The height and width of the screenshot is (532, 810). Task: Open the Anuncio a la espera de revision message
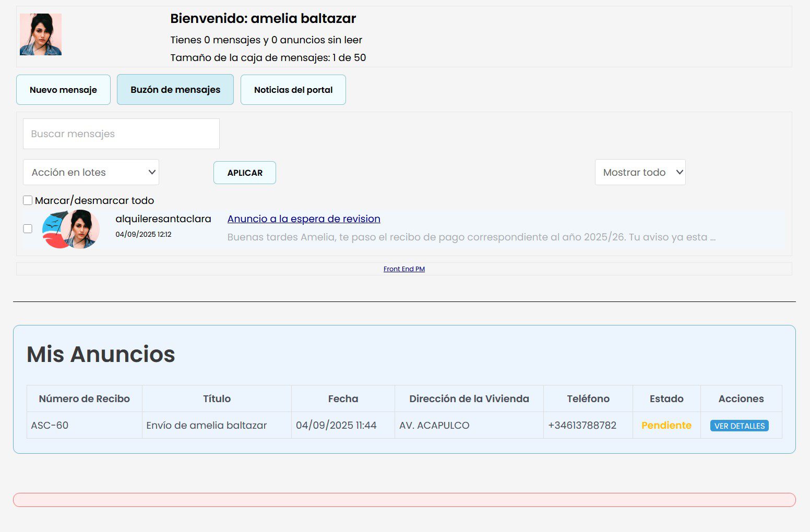coord(304,219)
